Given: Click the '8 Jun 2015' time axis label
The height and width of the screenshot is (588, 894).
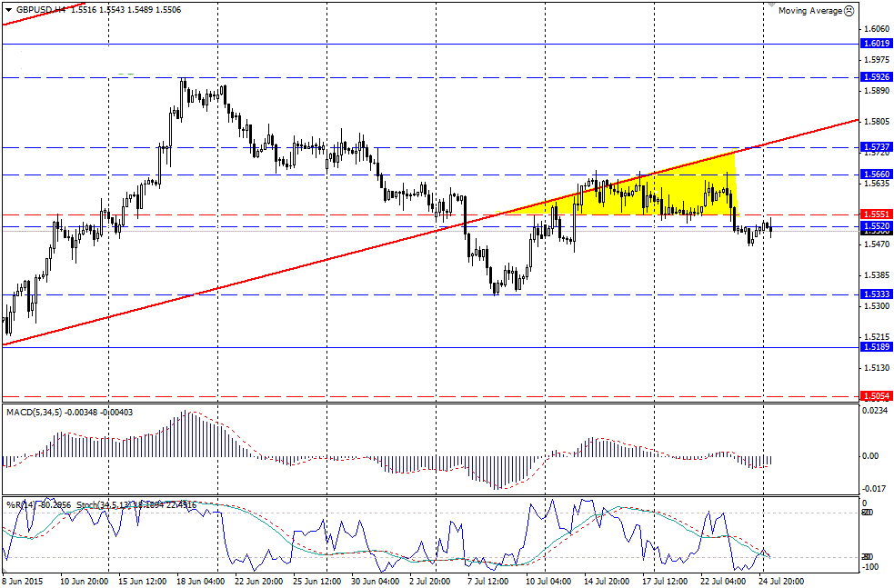Looking at the screenshot, I should [x=23, y=582].
